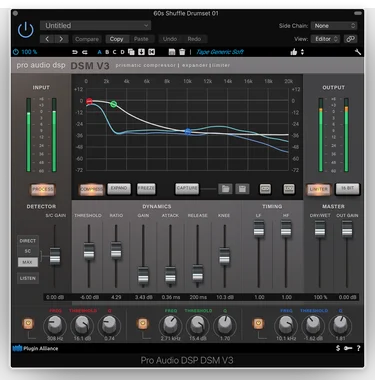Viewport: 375px width, 380px height.
Task: Click the red band FREQ knob
Action: [x=55, y=325]
